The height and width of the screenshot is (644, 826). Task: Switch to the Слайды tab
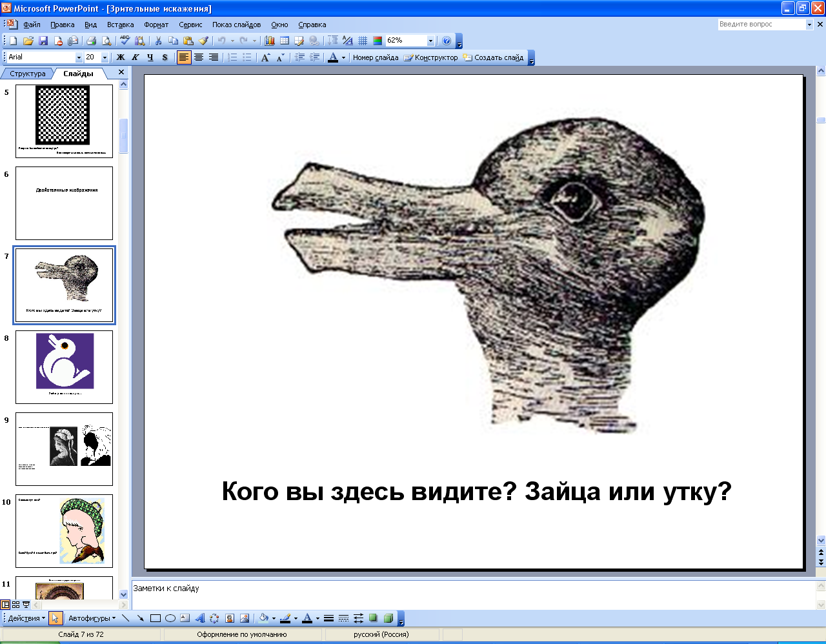point(78,74)
